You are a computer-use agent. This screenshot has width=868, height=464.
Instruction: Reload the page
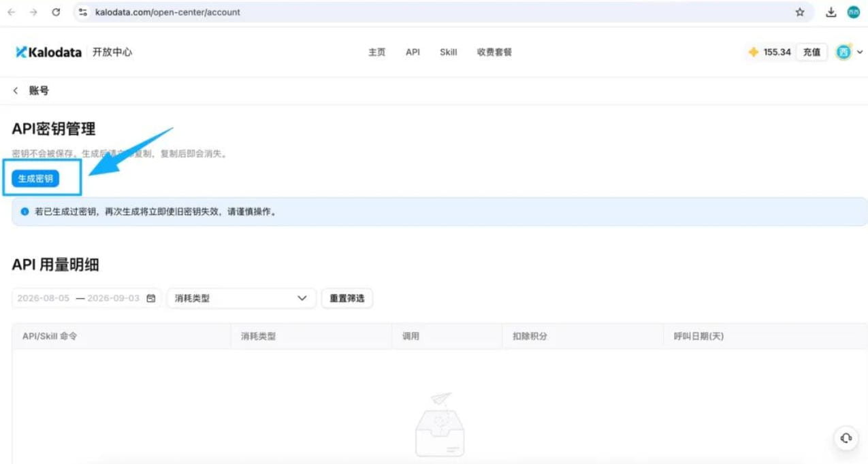coord(57,12)
